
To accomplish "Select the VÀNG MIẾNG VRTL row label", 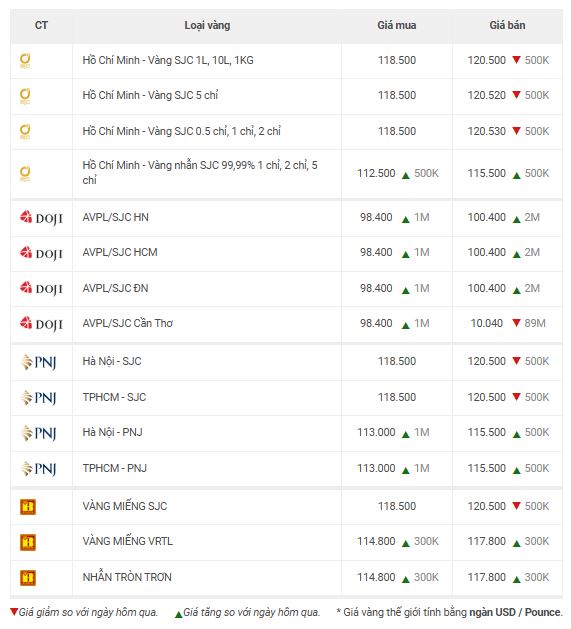I will [128, 541].
